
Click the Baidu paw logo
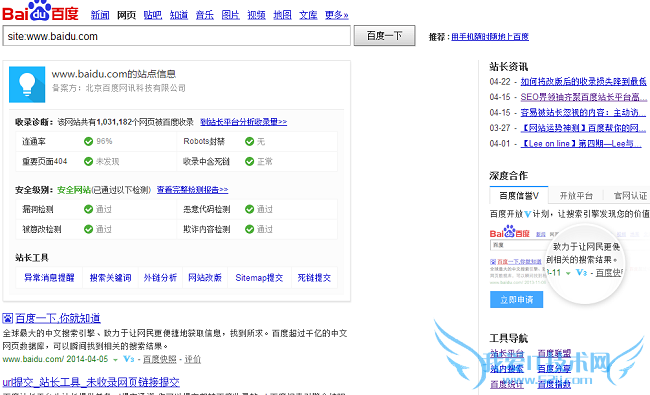[x=40, y=11]
